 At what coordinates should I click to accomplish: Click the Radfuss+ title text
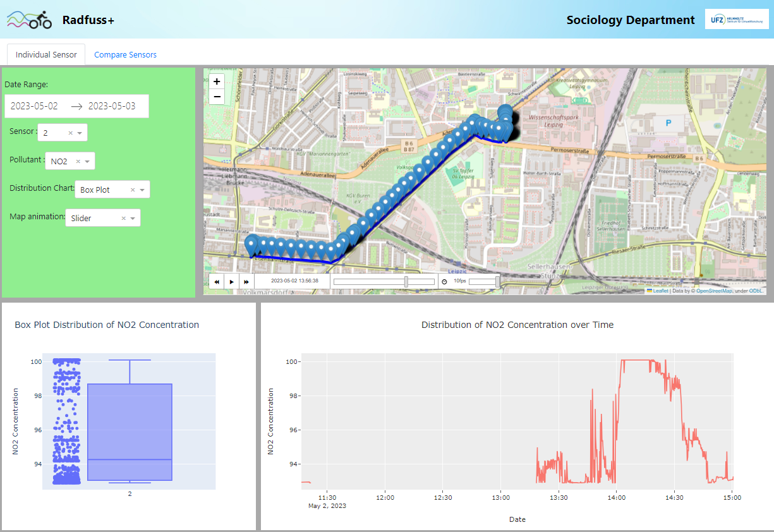pos(88,20)
